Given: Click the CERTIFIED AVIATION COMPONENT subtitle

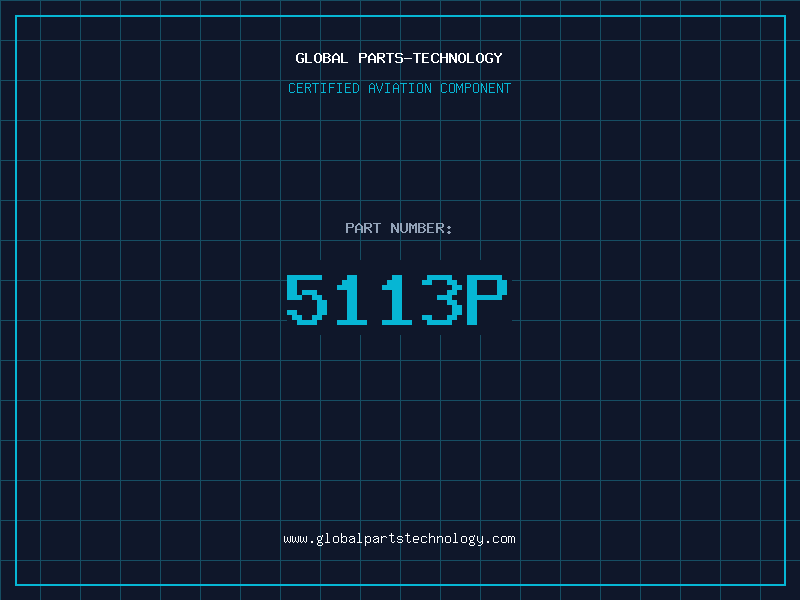Looking at the screenshot, I should (x=399, y=88).
